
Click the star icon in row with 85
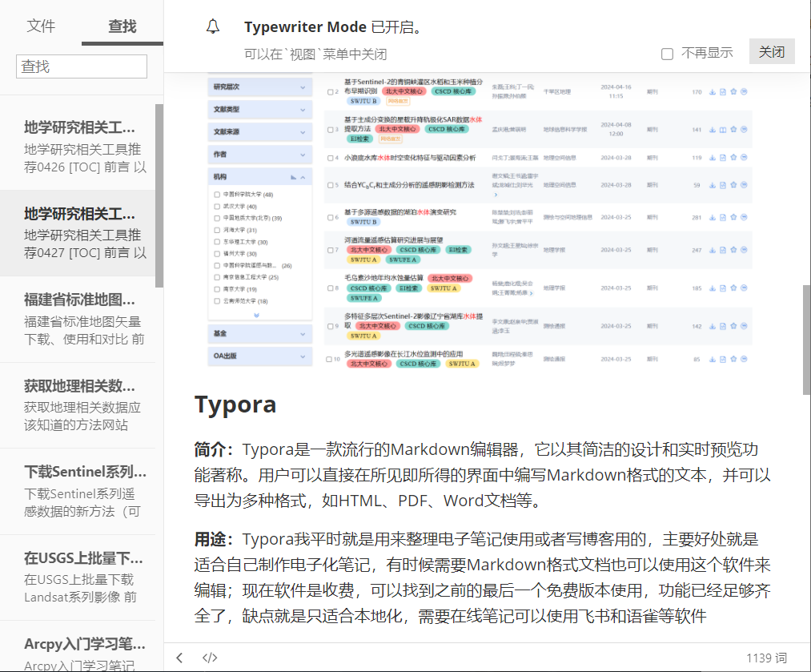point(733,359)
